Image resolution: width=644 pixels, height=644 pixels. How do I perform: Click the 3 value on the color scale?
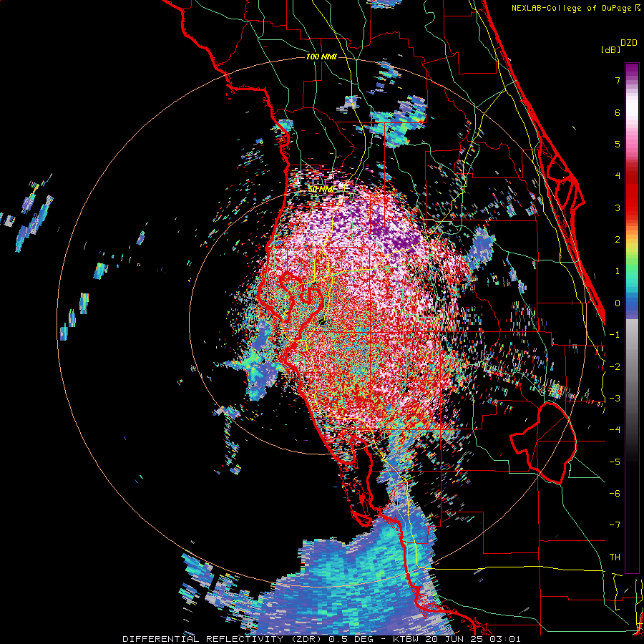point(618,208)
